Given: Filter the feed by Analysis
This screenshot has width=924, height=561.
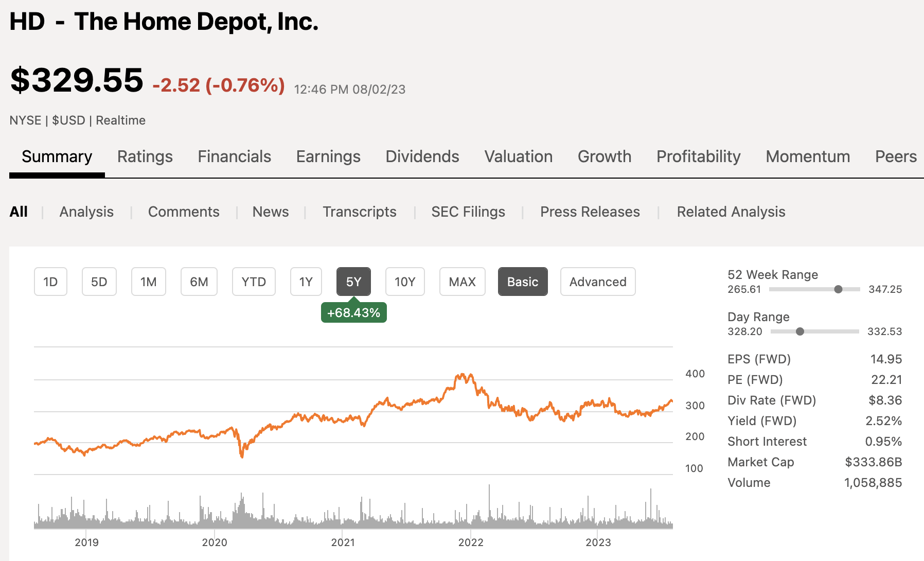Looking at the screenshot, I should pos(86,212).
